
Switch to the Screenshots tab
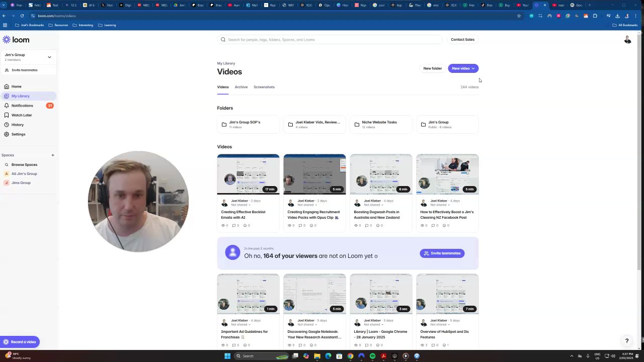pos(264,87)
